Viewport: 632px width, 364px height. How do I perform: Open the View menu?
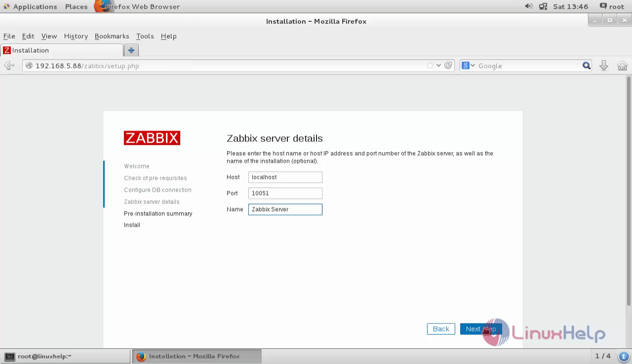[x=49, y=36]
